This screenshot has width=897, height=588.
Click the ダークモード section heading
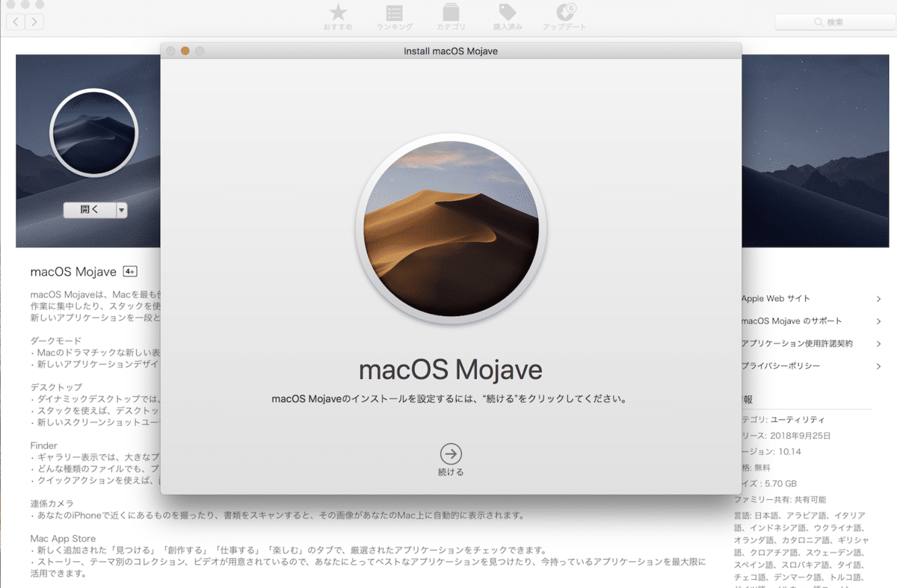pos(56,341)
